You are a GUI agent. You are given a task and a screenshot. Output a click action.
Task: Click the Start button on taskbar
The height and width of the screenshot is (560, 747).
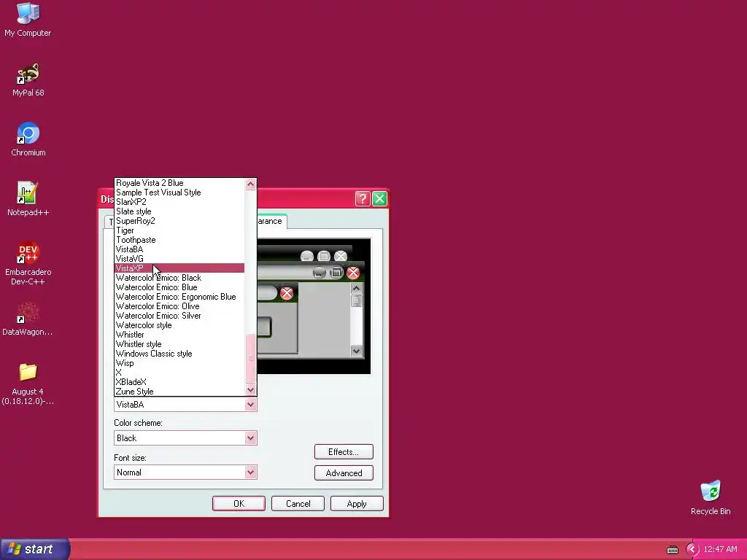click(x=35, y=549)
